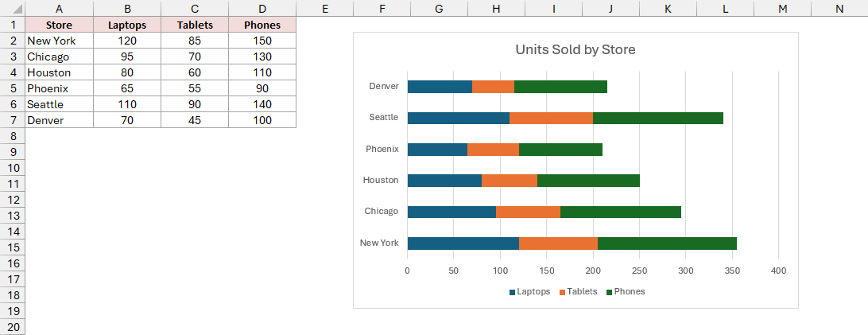
Task: Select Chicago laptops value 95
Action: (127, 56)
